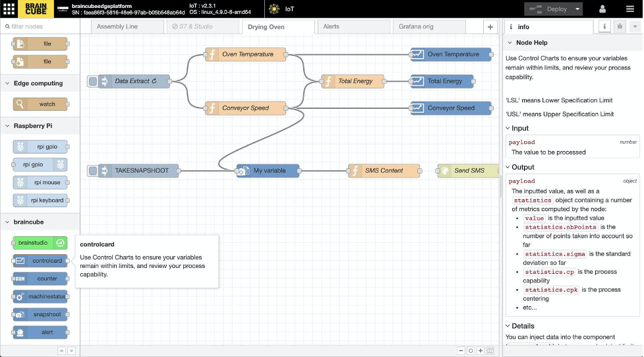Open the debug messages bug icon
This screenshot has height=357, width=644.
620,26
